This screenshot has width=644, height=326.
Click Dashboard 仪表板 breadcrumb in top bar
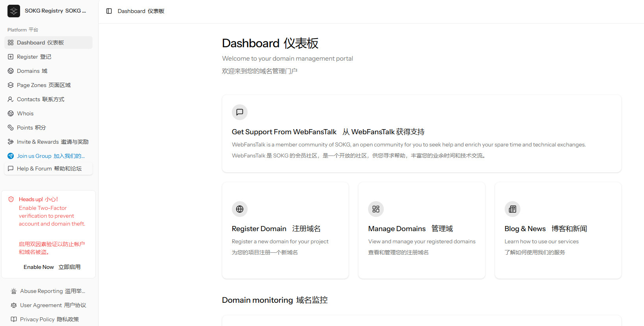[141, 11]
